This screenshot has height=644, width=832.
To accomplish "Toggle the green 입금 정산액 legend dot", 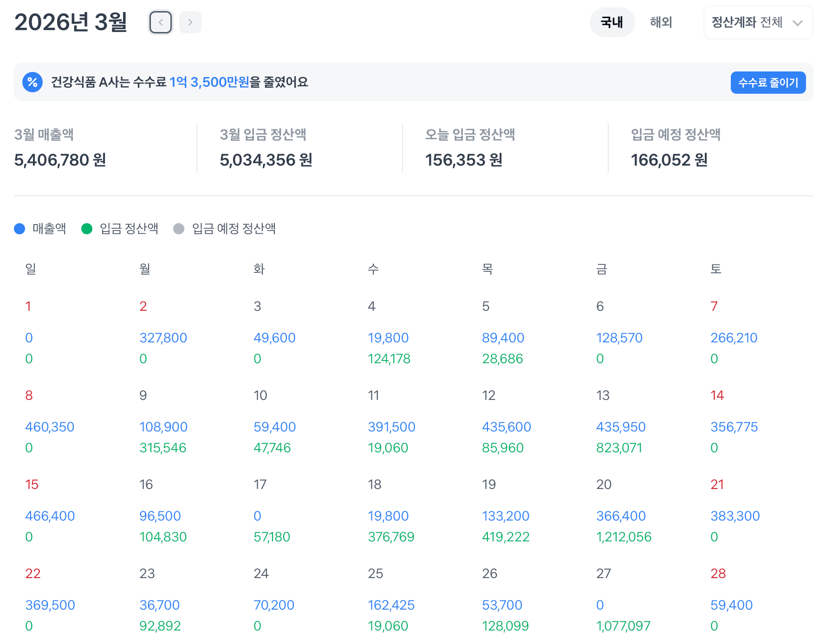I will pos(86,228).
